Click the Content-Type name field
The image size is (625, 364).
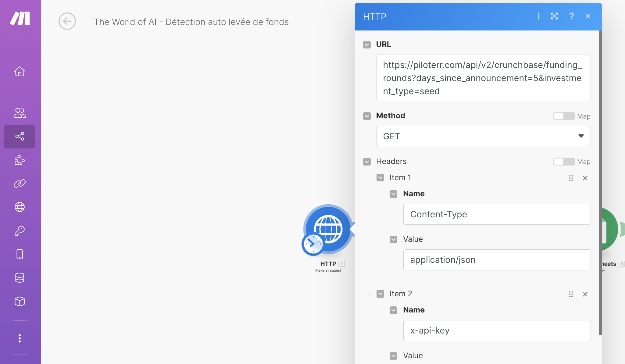pyautogui.click(x=496, y=214)
